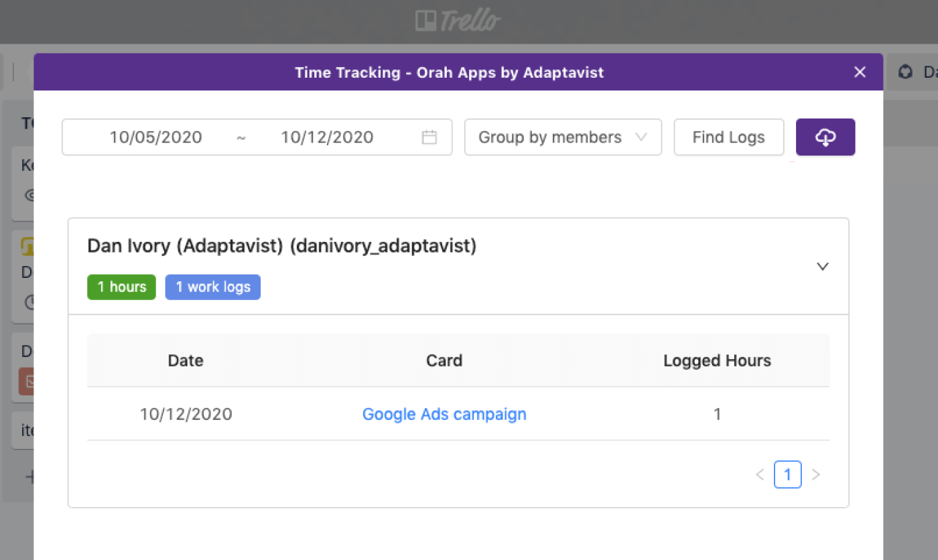Image resolution: width=938 pixels, height=560 pixels.
Task: Select page 1 in pagination
Action: click(x=787, y=474)
